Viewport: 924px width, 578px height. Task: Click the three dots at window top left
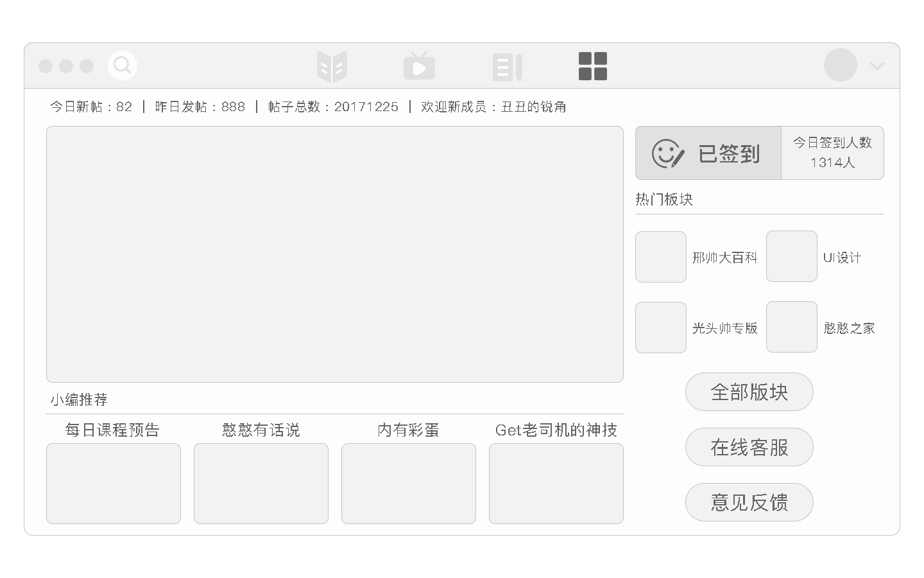pyautogui.click(x=65, y=66)
